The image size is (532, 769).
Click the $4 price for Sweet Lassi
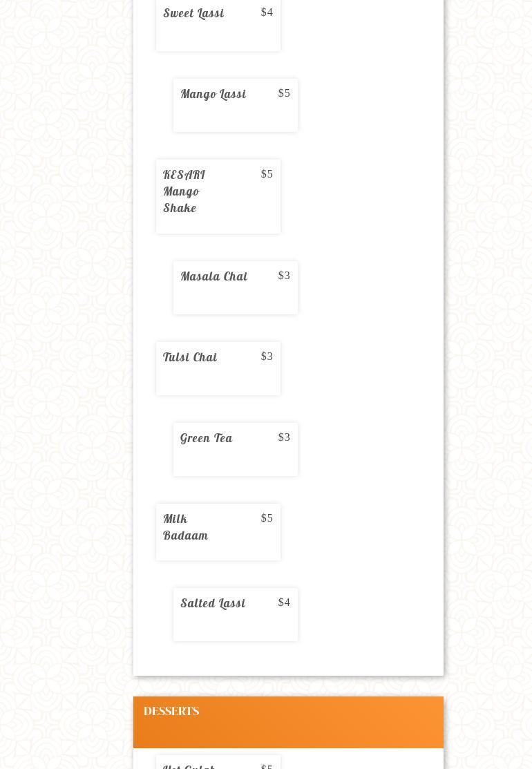267,12
